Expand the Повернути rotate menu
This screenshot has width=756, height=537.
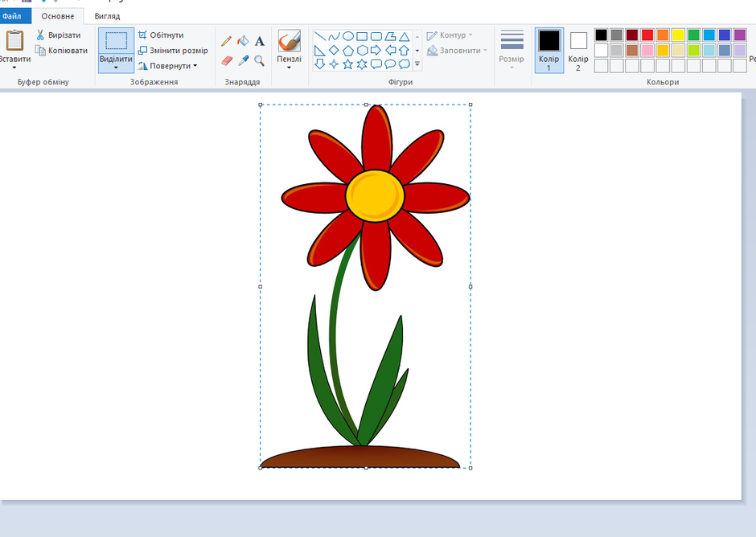point(195,66)
